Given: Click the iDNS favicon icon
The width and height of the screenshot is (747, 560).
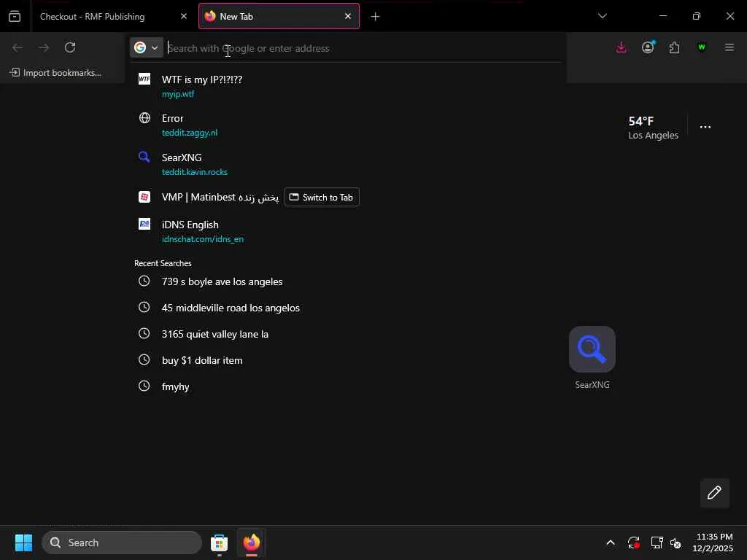Looking at the screenshot, I should [x=144, y=224].
